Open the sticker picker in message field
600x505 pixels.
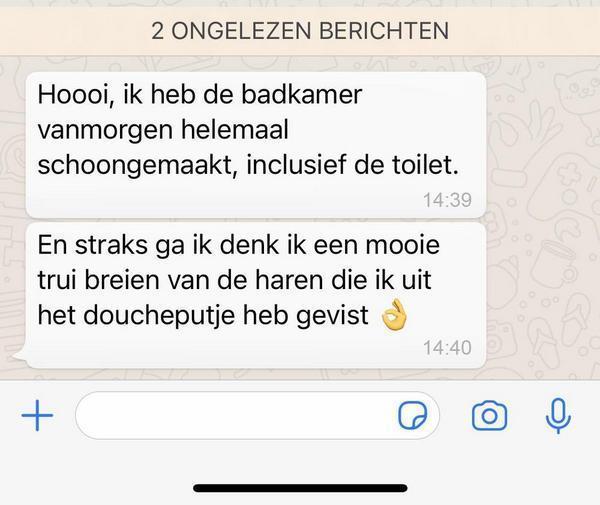tap(412, 415)
